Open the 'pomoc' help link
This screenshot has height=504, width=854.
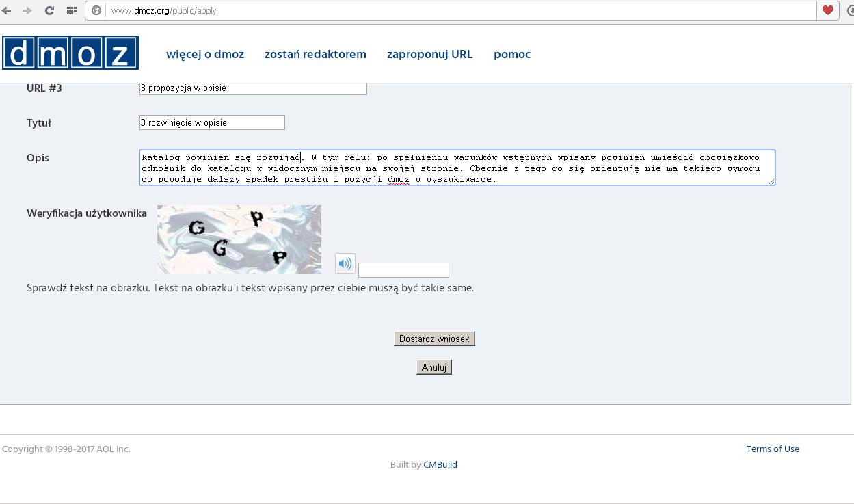point(512,54)
